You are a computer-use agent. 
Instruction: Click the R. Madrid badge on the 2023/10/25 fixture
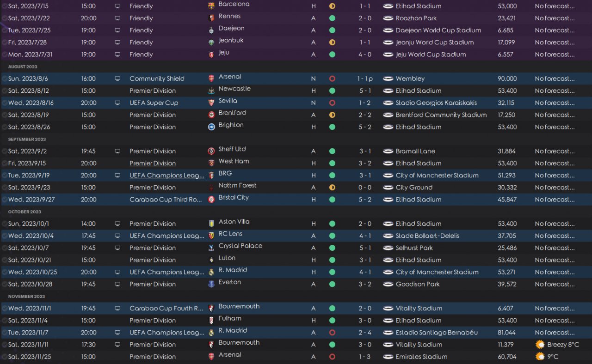[211, 272]
